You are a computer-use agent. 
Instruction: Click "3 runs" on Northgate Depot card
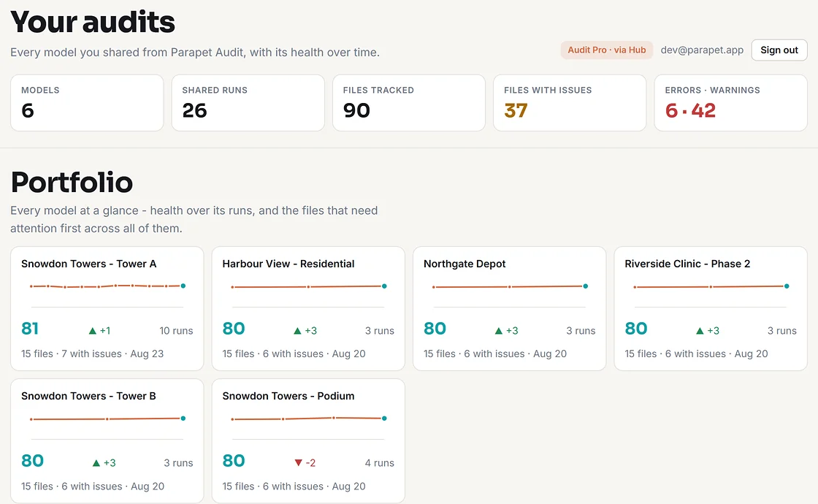(581, 331)
